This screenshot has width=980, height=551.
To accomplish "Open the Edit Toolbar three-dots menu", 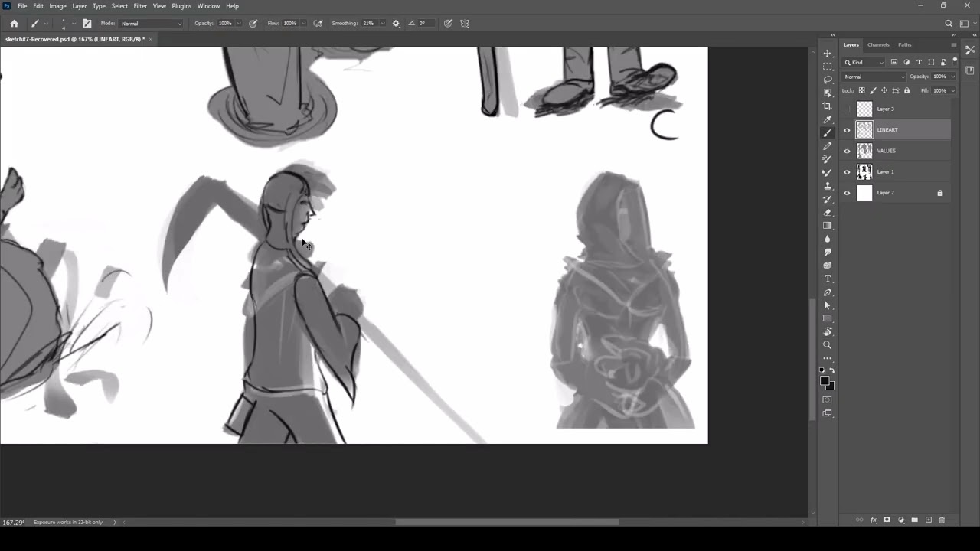I will [827, 358].
